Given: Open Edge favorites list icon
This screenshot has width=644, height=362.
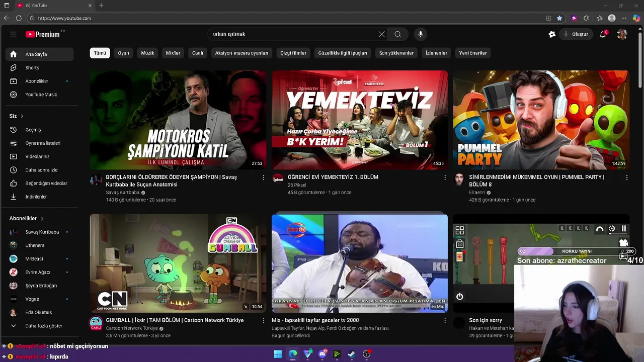Looking at the screenshot, I should pos(599,18).
